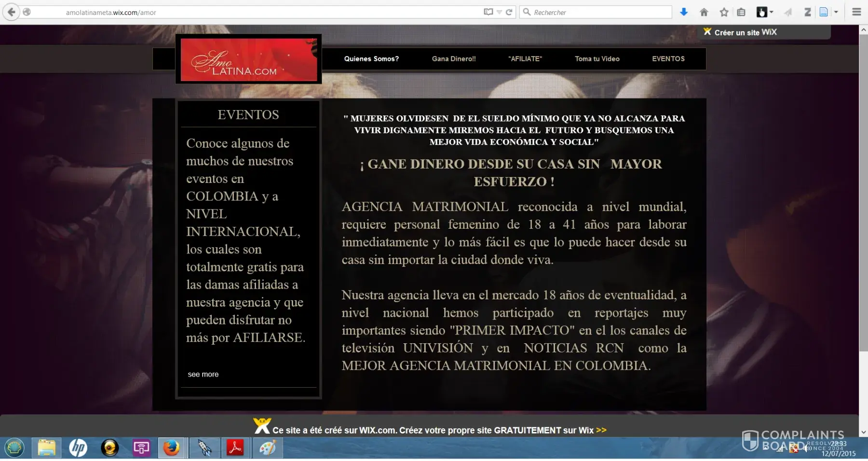Toggle reader view book icon in address bar

tap(488, 12)
